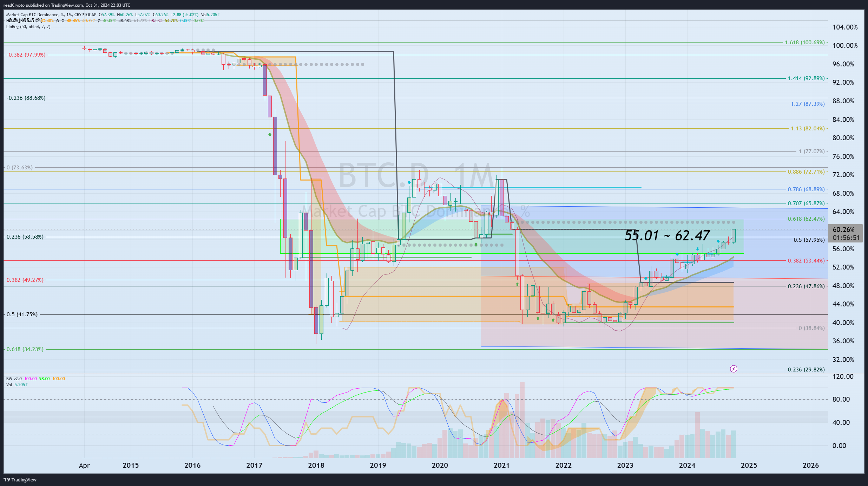The image size is (868, 486).
Task: Click the 2018 label on the time axis
Action: [316, 466]
